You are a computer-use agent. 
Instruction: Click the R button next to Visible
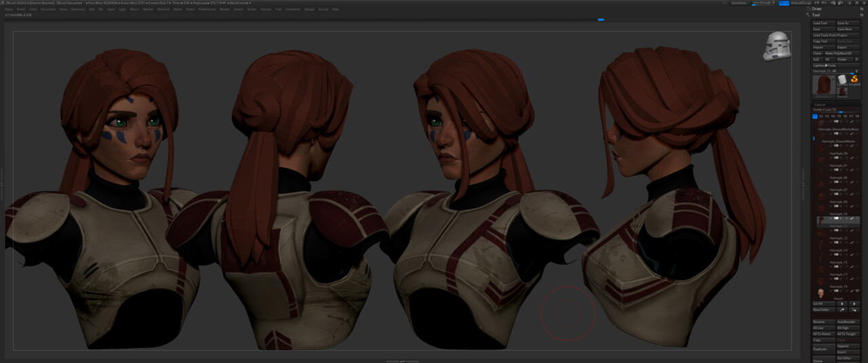[856, 59]
